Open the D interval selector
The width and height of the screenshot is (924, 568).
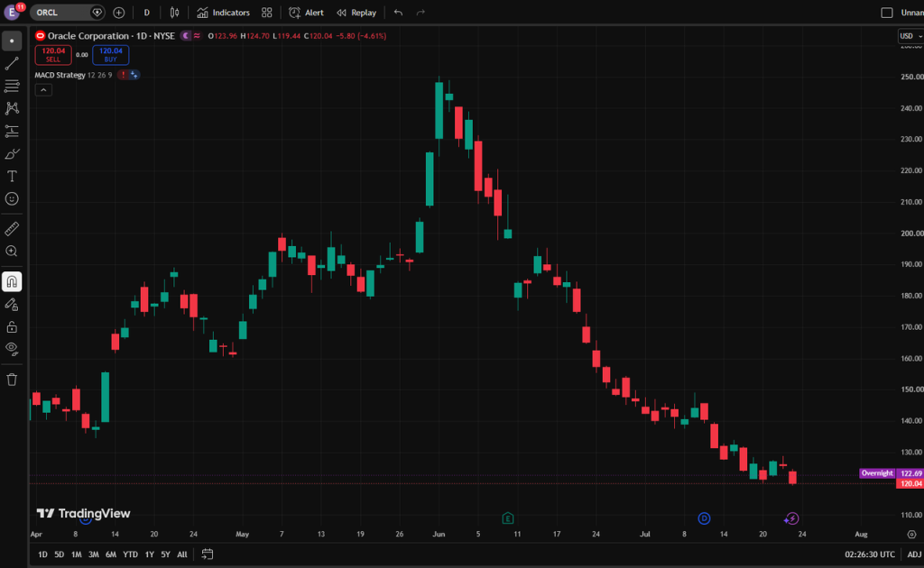147,13
